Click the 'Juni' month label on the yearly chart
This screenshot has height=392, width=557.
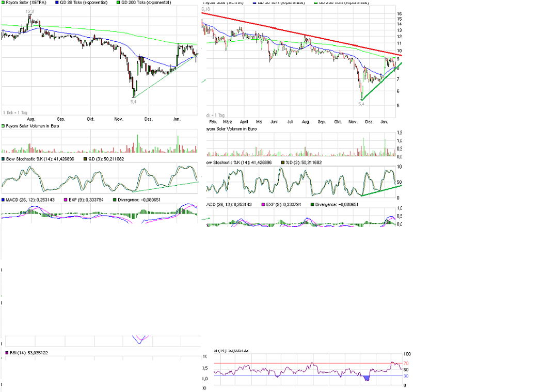click(x=274, y=122)
